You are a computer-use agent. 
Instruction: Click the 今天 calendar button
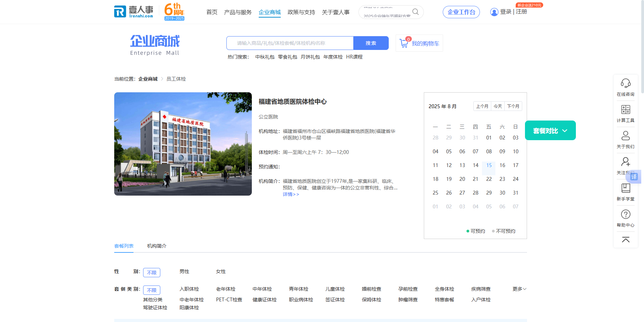498,106
